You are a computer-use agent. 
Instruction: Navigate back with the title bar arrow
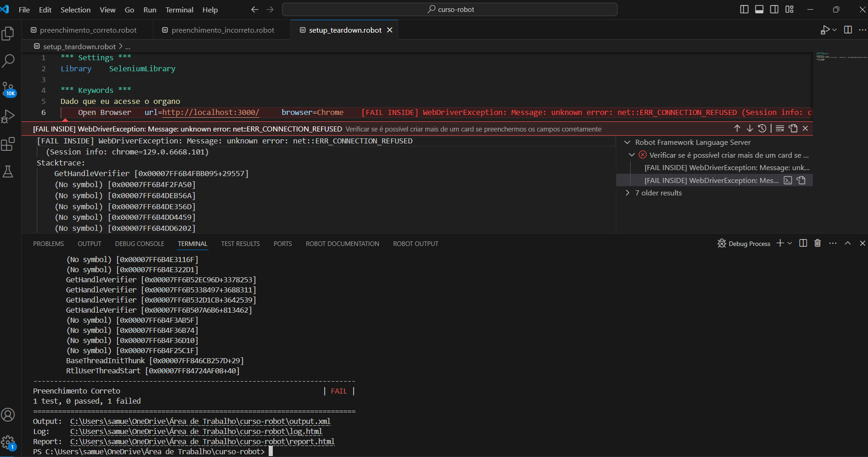coord(255,9)
